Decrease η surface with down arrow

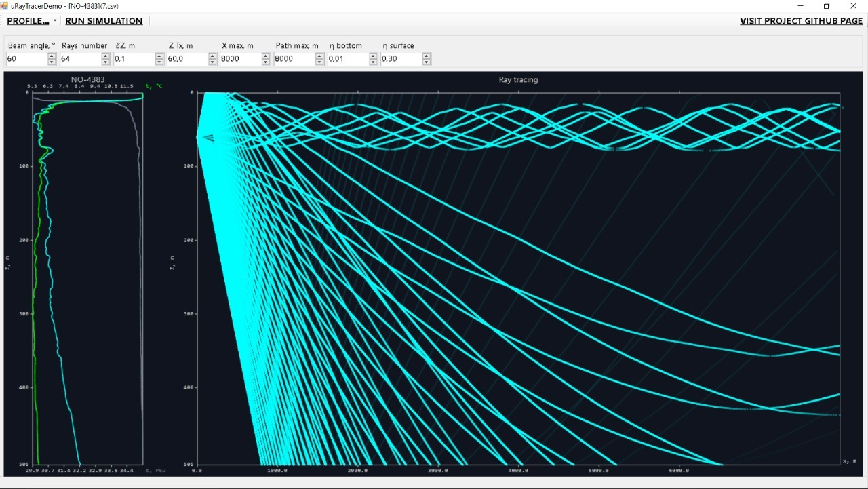tap(427, 62)
